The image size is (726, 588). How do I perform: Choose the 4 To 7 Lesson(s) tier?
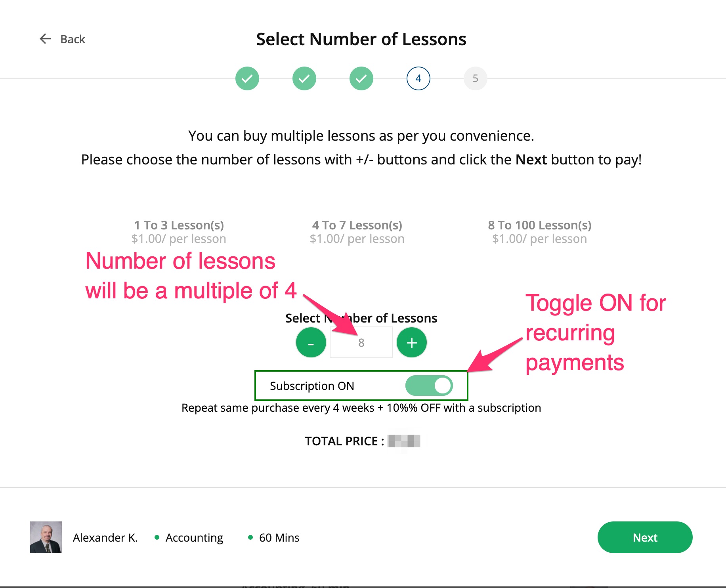pyautogui.click(x=357, y=232)
